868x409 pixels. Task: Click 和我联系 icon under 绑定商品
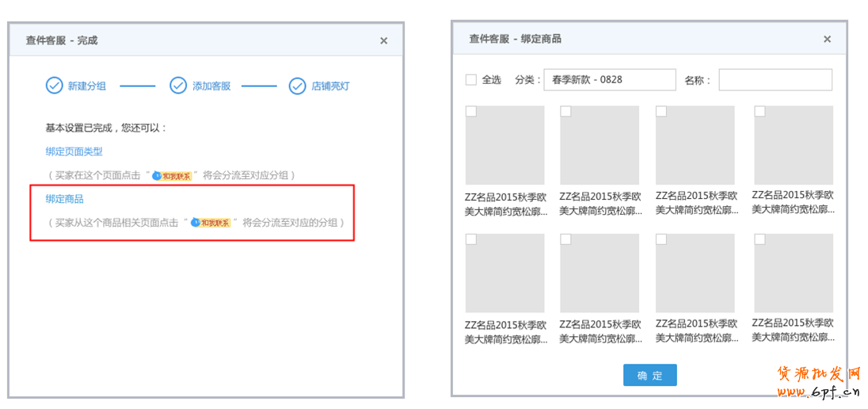tap(211, 223)
